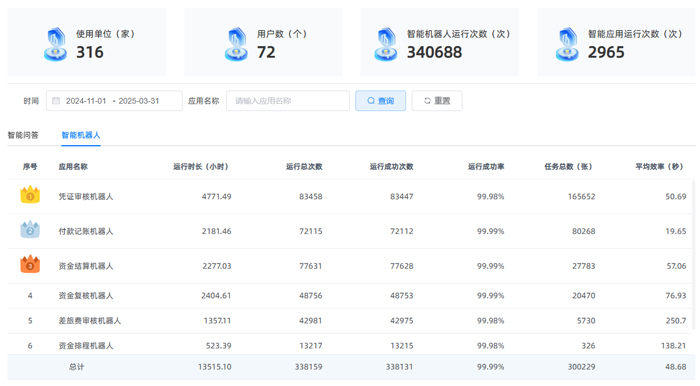Select the 差旅费审核机器人 row name
The height and width of the screenshot is (386, 700).
tap(90, 320)
